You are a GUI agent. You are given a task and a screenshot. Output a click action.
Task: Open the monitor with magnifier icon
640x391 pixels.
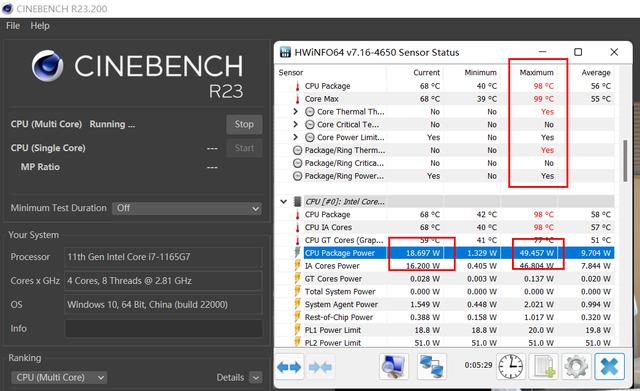(393, 367)
